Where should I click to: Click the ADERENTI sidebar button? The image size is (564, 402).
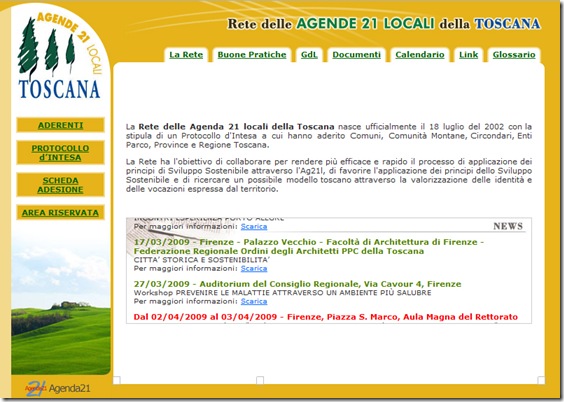point(60,125)
